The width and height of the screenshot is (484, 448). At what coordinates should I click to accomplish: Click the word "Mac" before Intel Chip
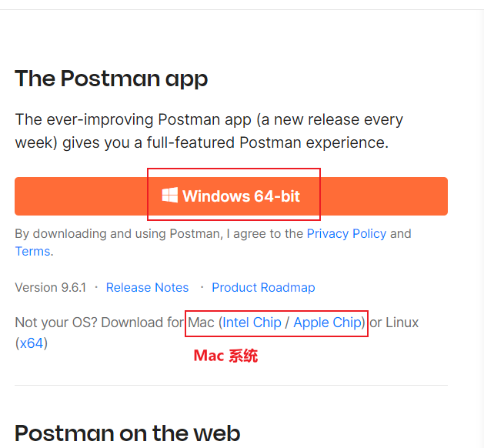(201, 323)
